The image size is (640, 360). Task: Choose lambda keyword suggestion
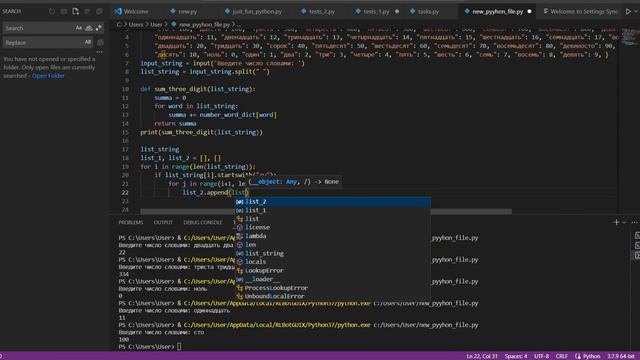332,236
